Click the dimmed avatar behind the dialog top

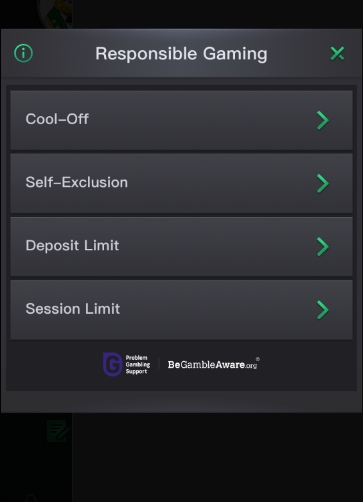pyautogui.click(x=55, y=14)
